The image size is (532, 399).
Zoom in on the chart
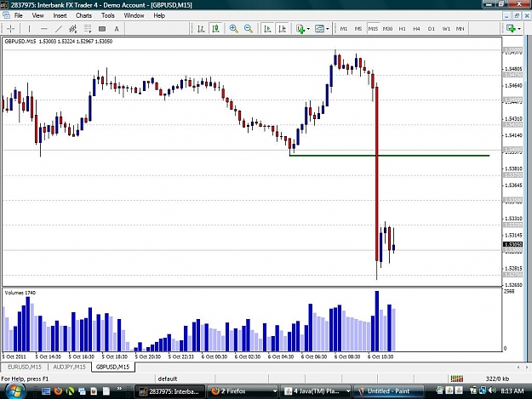[233, 29]
